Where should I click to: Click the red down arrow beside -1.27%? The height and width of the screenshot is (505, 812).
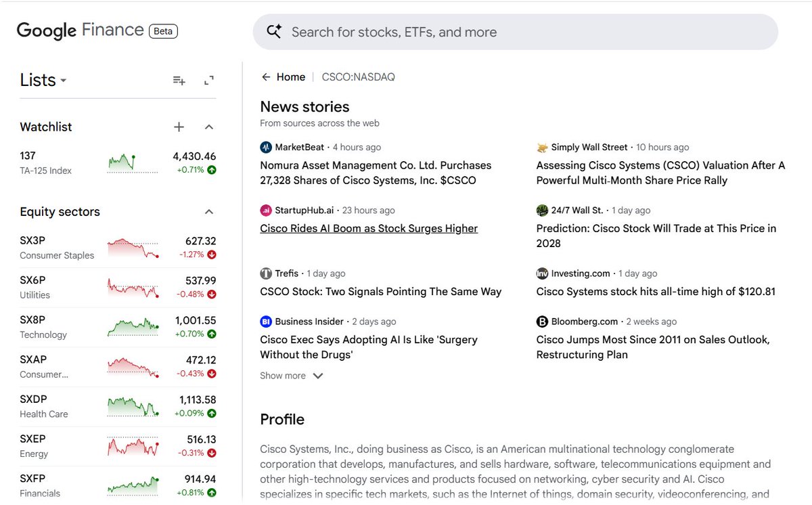coord(212,255)
